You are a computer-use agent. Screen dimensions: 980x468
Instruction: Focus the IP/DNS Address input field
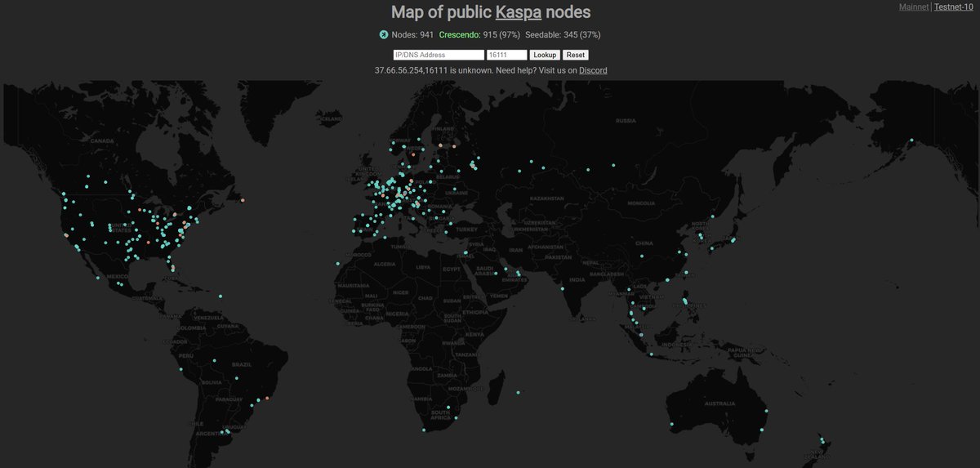pos(439,55)
